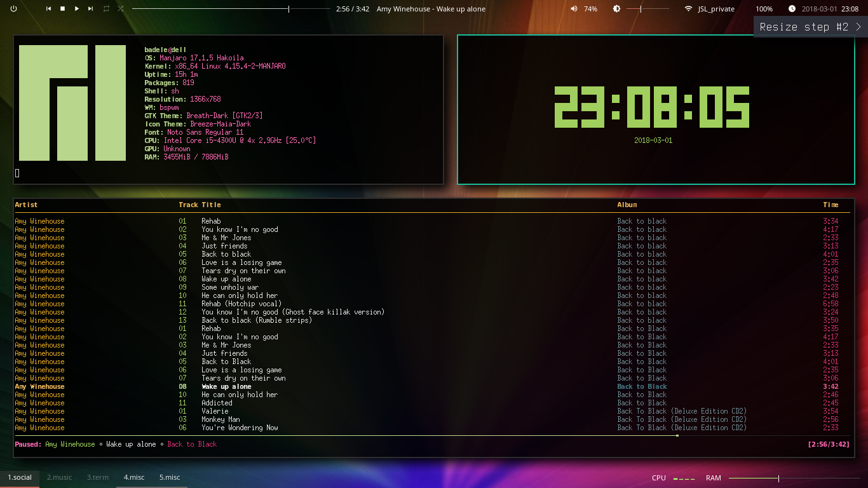Image resolution: width=868 pixels, height=488 pixels.
Task: Click the Track column header
Action: [188, 205]
